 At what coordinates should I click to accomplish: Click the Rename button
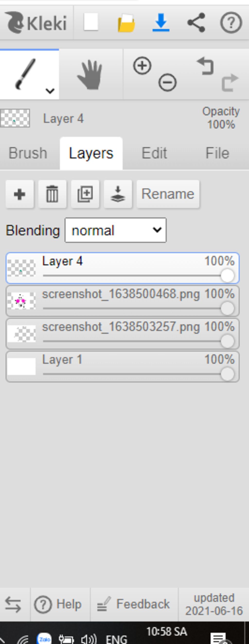pos(168,194)
